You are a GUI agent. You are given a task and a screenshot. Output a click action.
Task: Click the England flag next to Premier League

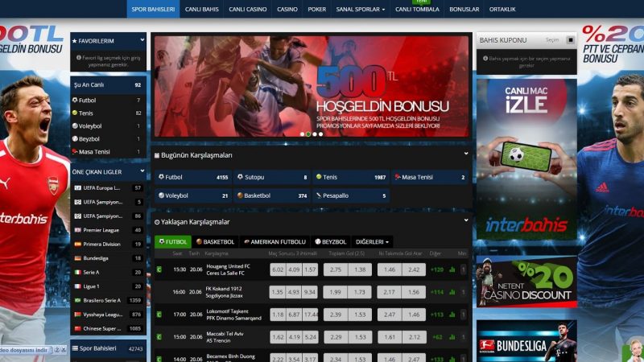[x=77, y=230]
